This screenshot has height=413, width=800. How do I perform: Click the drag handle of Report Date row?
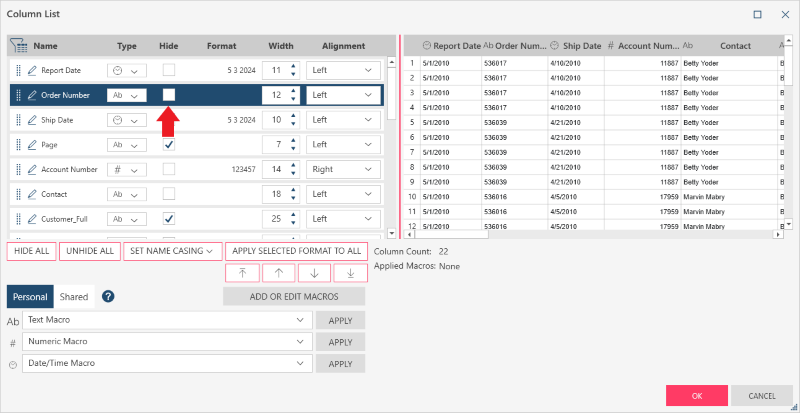click(x=18, y=70)
